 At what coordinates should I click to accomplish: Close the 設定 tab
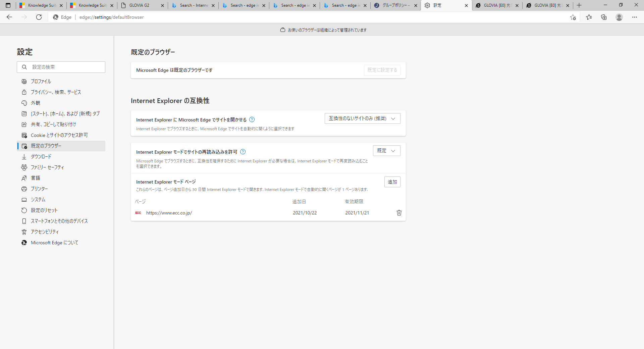pos(466,5)
